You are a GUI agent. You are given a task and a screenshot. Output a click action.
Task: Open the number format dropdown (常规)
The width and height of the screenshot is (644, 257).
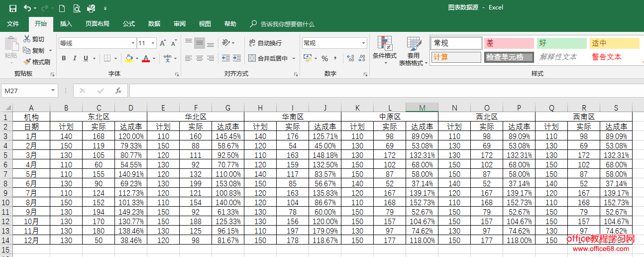click(x=364, y=43)
